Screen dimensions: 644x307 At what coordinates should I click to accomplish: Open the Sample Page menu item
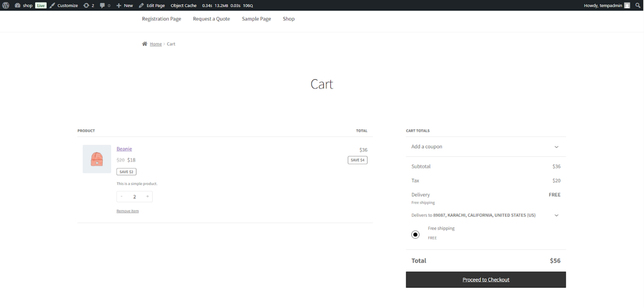tap(256, 19)
